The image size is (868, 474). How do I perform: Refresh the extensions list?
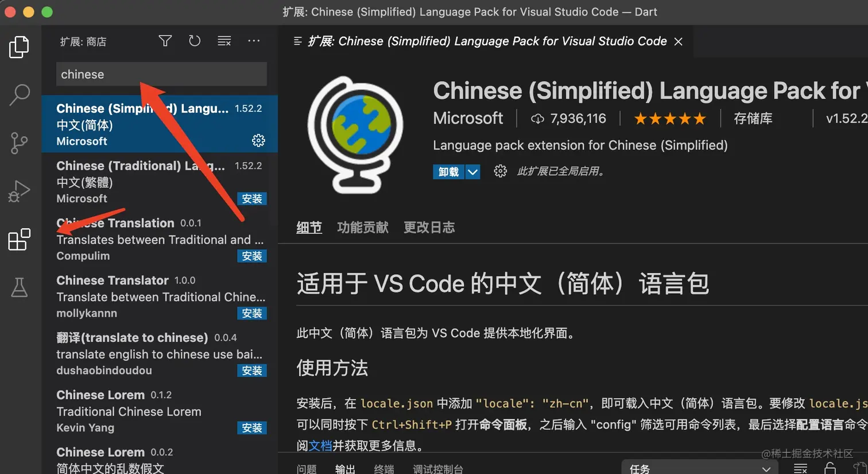(195, 41)
